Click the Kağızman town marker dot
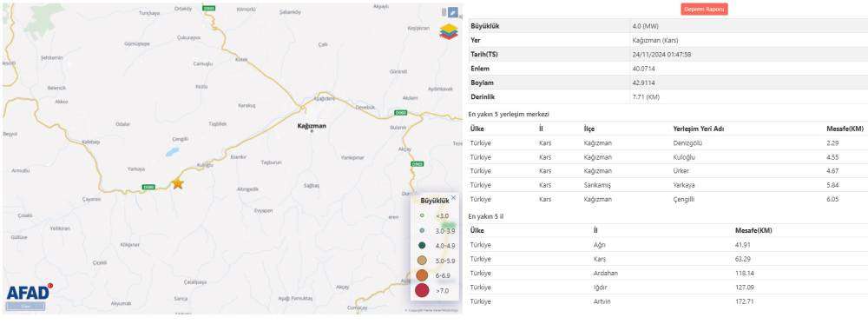Screen dimensions: 868x324 (311, 131)
